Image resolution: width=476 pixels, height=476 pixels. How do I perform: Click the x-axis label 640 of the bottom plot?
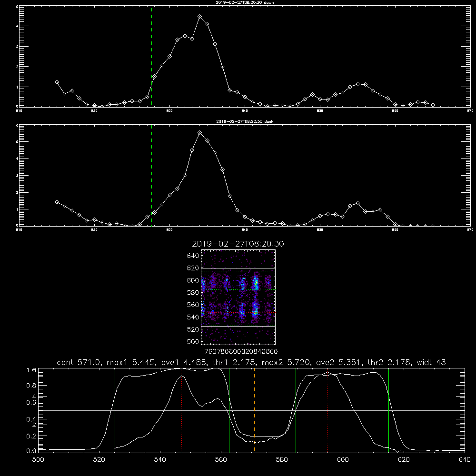pyautogui.click(x=465, y=460)
